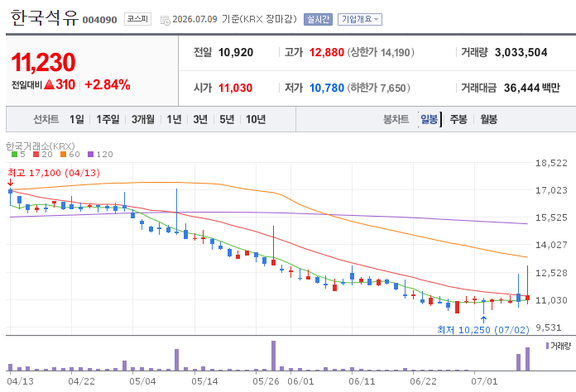576x392 pixels.
Task: Click the current price 11,230
Action: tap(43, 62)
